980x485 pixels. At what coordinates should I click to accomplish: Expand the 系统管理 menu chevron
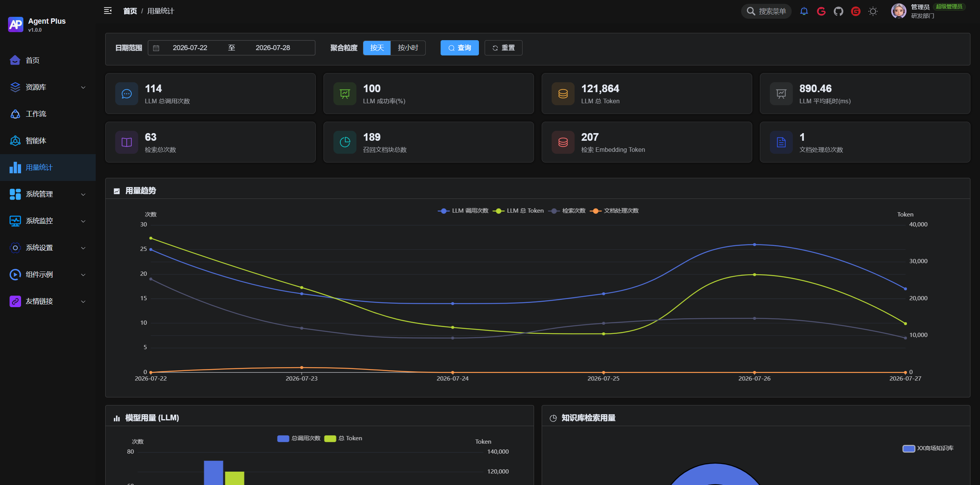83,194
